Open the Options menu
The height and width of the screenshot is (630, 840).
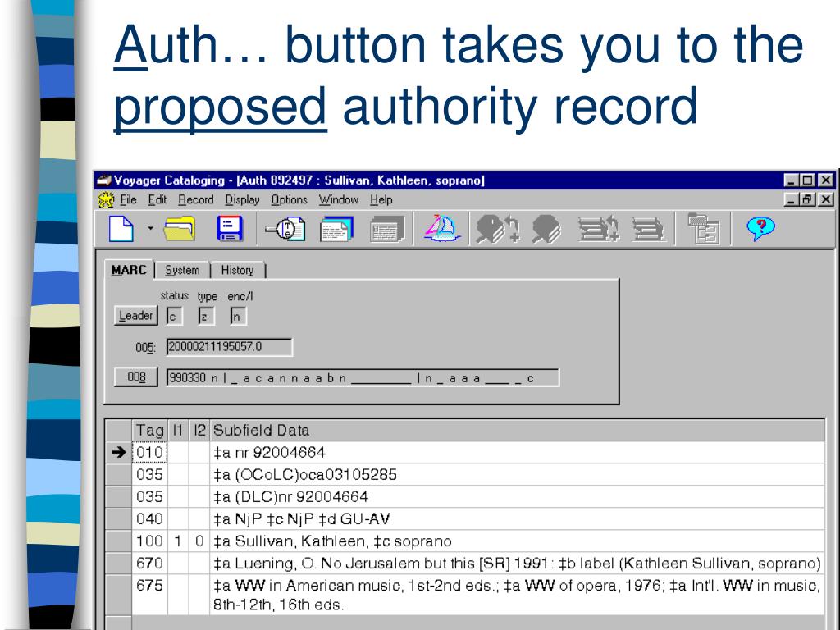tap(289, 200)
